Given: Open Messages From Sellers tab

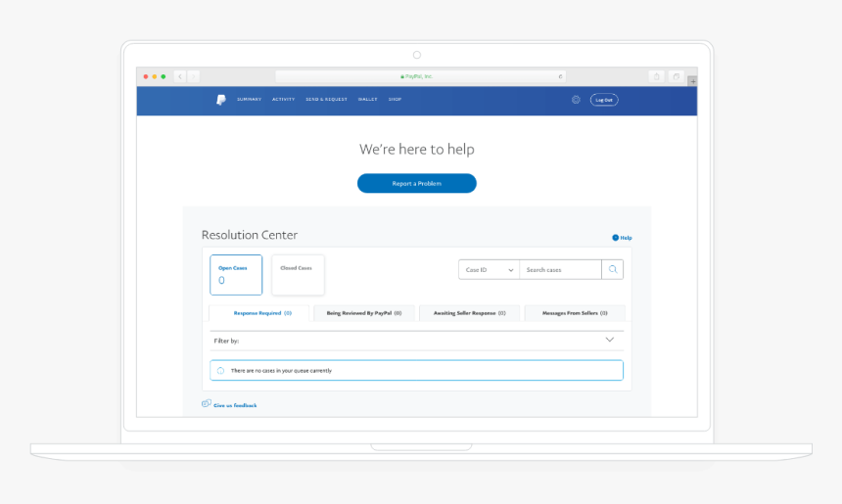Looking at the screenshot, I should (575, 313).
